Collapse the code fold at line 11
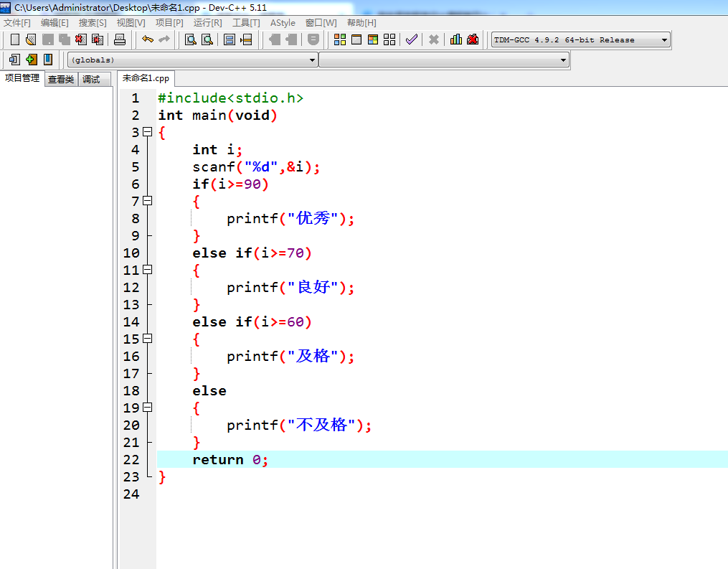The width and height of the screenshot is (728, 569). [148, 269]
